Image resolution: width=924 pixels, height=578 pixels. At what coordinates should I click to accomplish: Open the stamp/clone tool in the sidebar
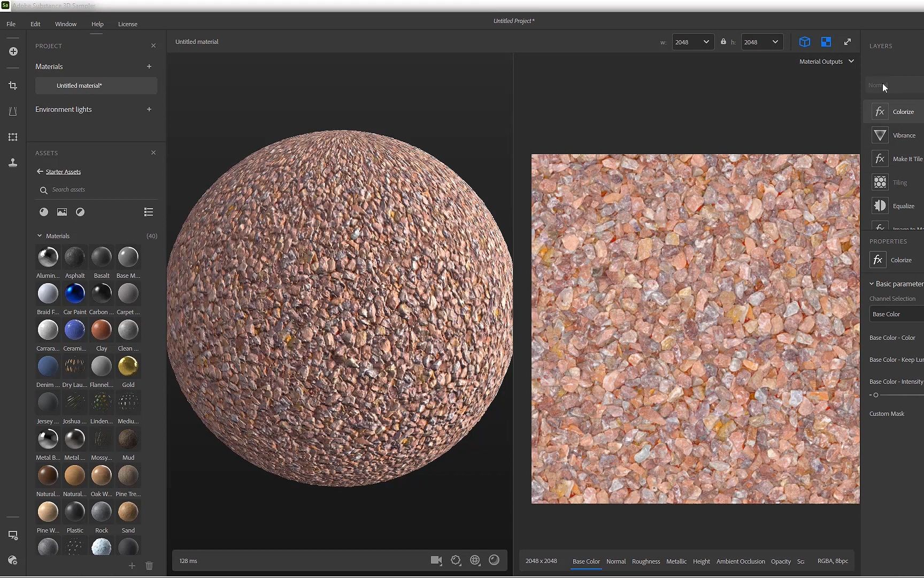(x=13, y=163)
